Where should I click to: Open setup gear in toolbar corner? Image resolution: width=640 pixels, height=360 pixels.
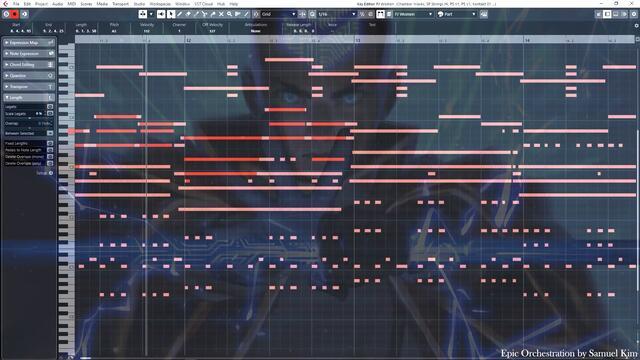pos(634,14)
